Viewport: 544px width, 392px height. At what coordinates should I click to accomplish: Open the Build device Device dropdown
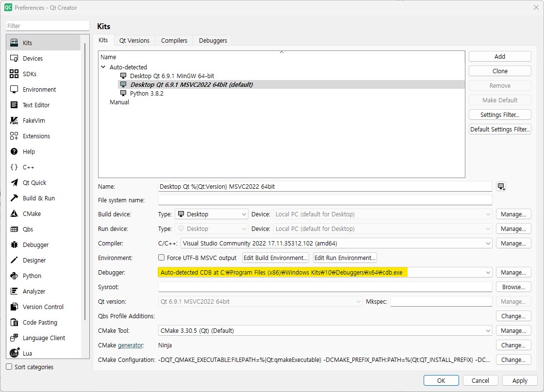(383, 214)
